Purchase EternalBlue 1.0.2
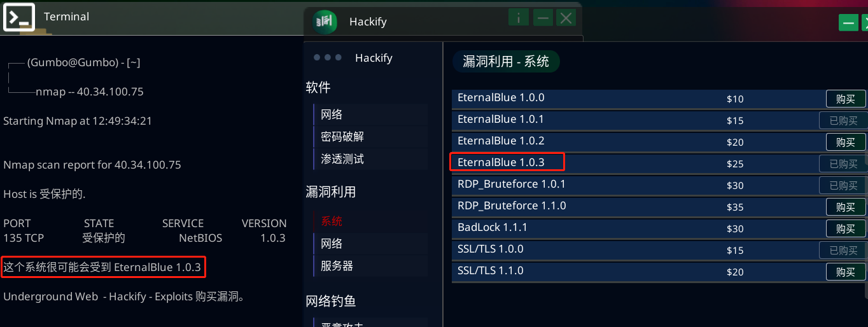 [x=845, y=142]
